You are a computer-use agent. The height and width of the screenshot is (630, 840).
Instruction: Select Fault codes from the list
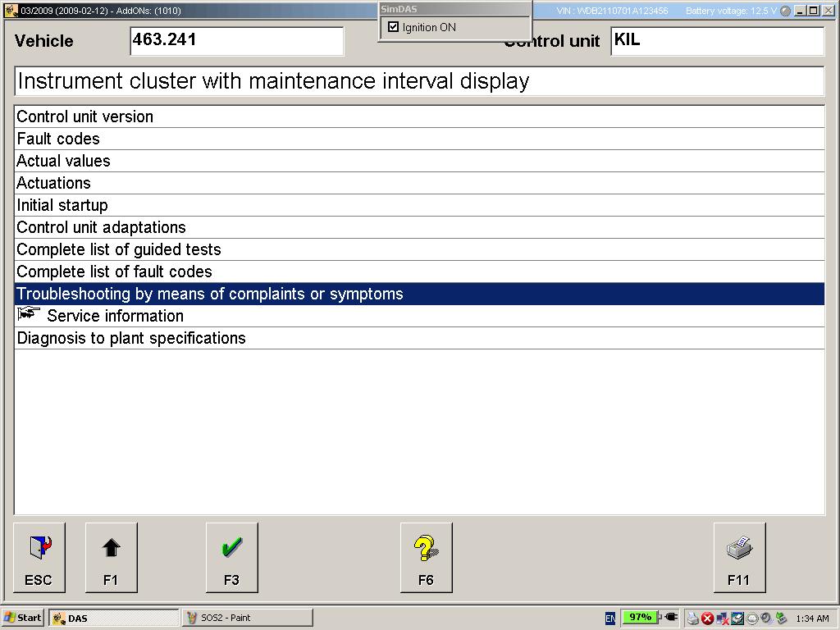[58, 139]
